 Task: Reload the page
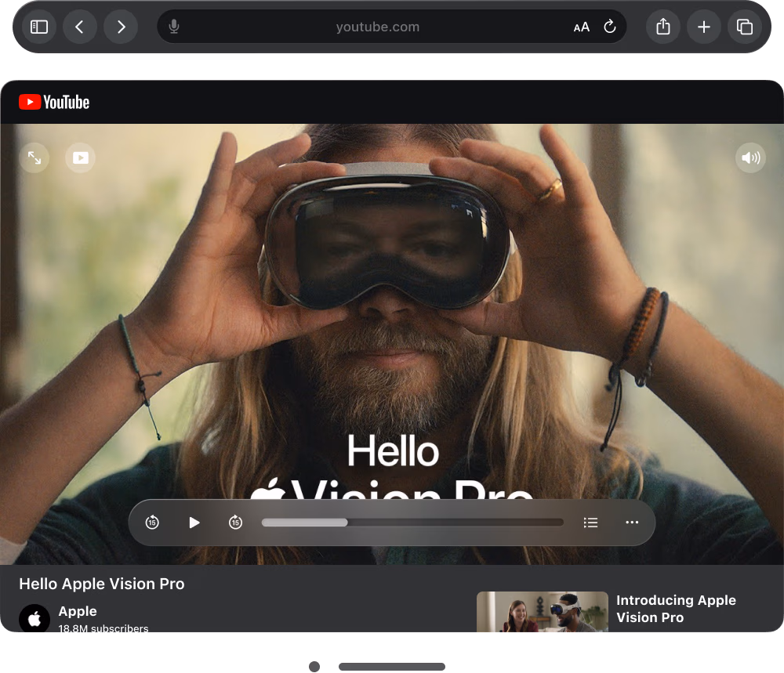coord(609,27)
